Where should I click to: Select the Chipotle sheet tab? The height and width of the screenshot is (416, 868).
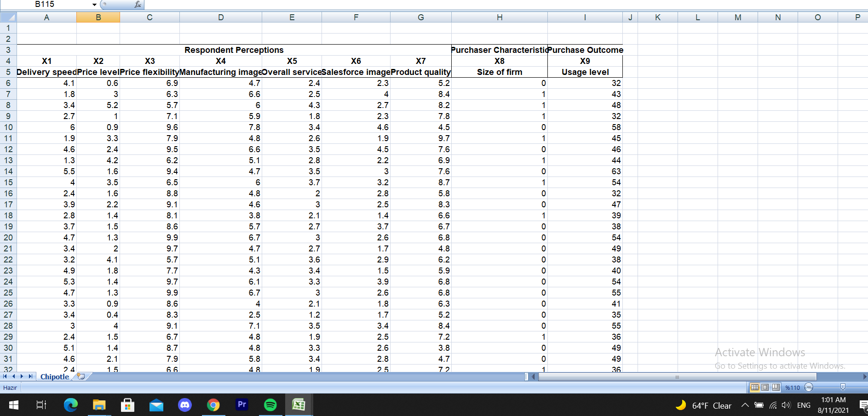point(54,376)
